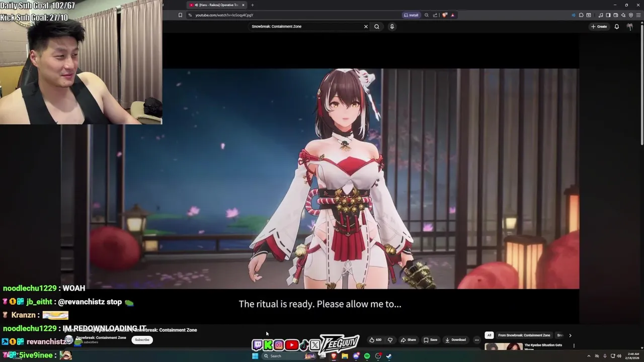This screenshot has height=362, width=644.
Task: Dislike the video with thumbs-down
Action: (390, 340)
